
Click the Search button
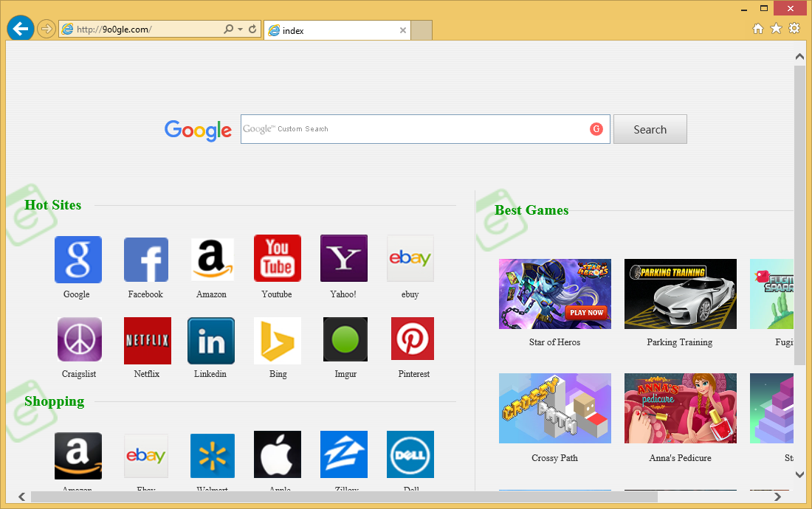(x=650, y=129)
